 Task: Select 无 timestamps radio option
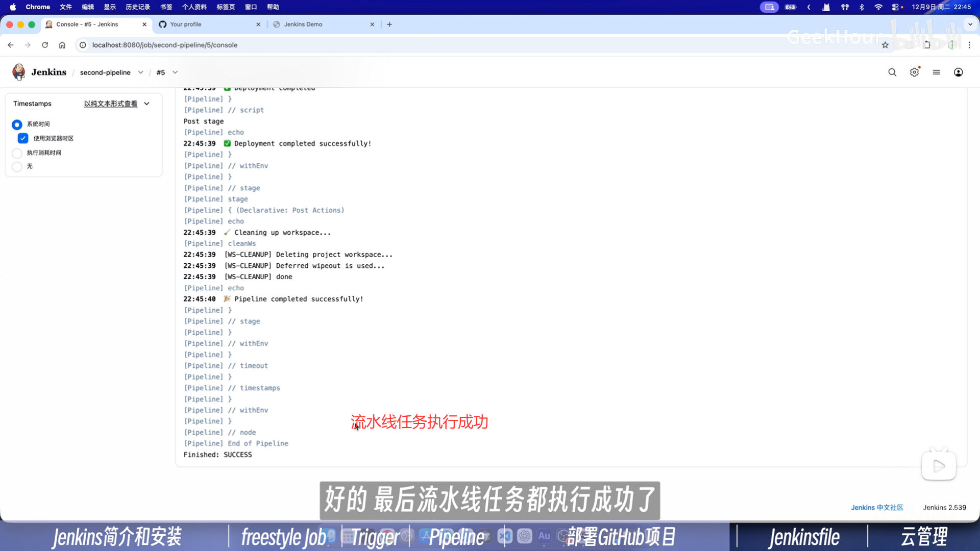click(17, 167)
